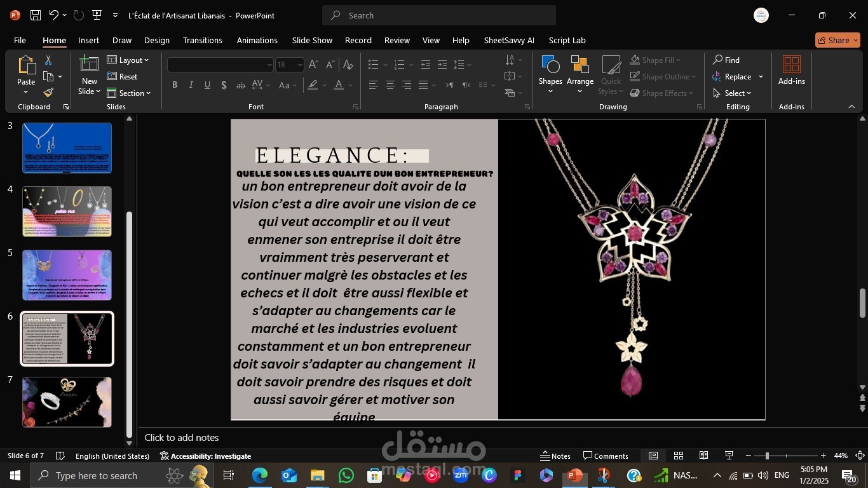Click the zoom slider handle
This screenshot has height=488, width=868.
tap(767, 456)
